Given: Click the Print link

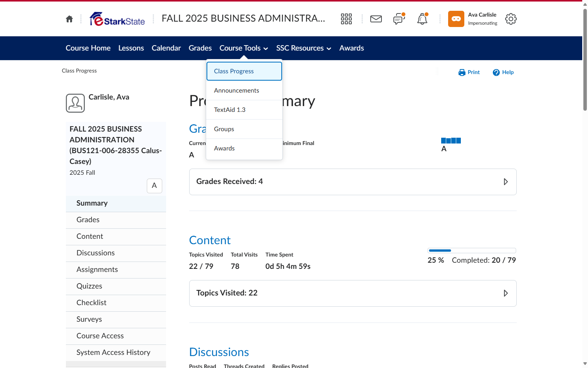Looking at the screenshot, I should click(x=469, y=72).
